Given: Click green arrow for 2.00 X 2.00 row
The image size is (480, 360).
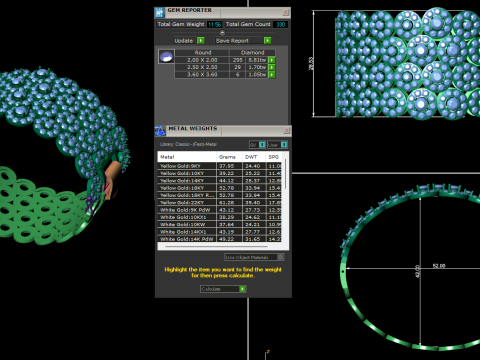Looking at the screenshot, I should (272, 60).
